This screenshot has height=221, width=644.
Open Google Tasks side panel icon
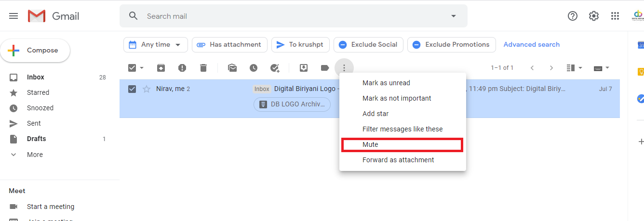[640, 99]
